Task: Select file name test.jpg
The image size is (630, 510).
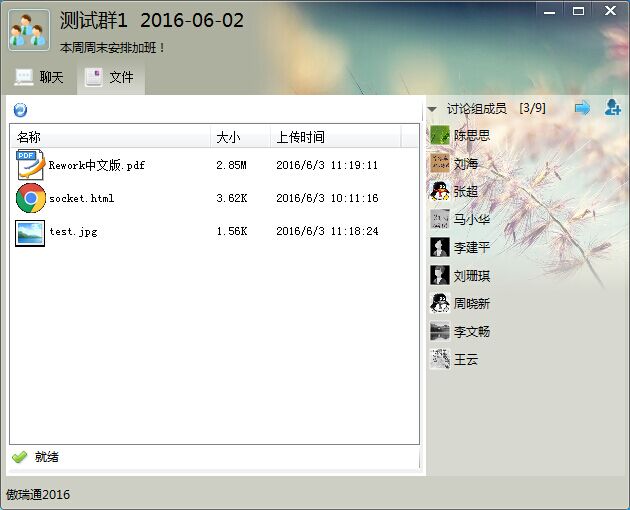Action: pyautogui.click(x=74, y=231)
